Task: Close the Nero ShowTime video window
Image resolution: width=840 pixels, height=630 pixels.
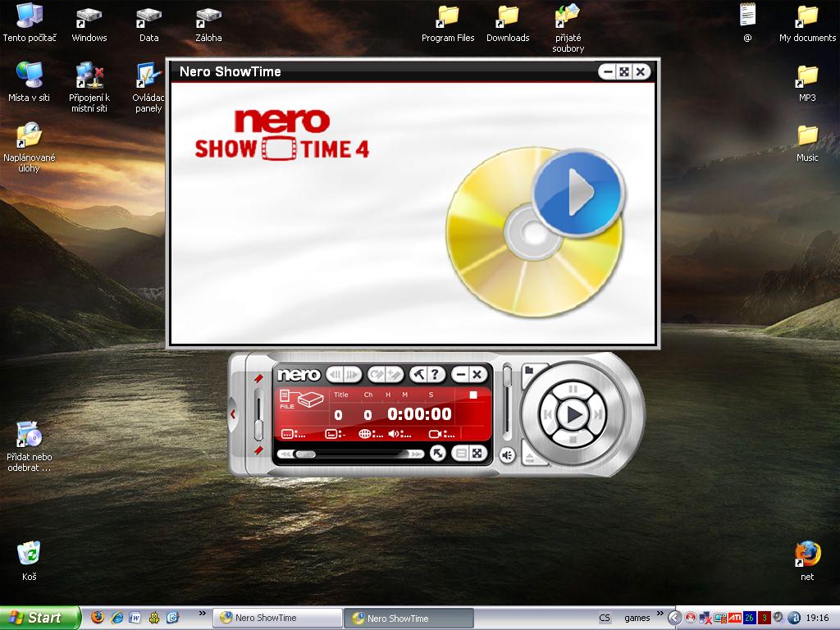Action: point(641,72)
